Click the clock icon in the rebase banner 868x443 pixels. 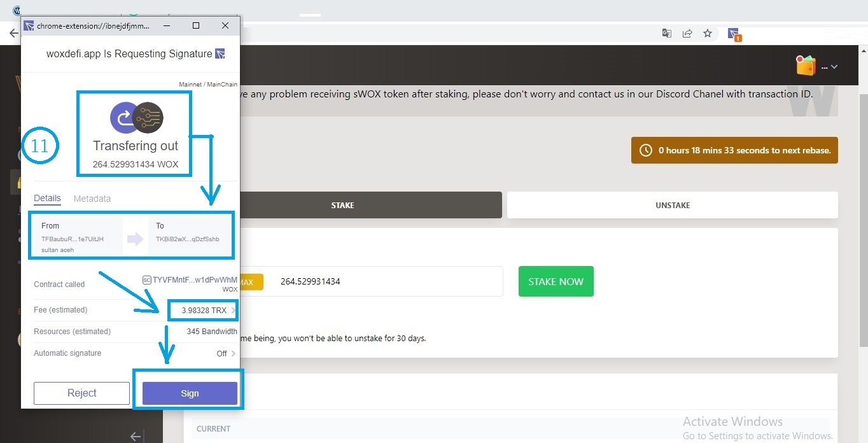(x=645, y=150)
